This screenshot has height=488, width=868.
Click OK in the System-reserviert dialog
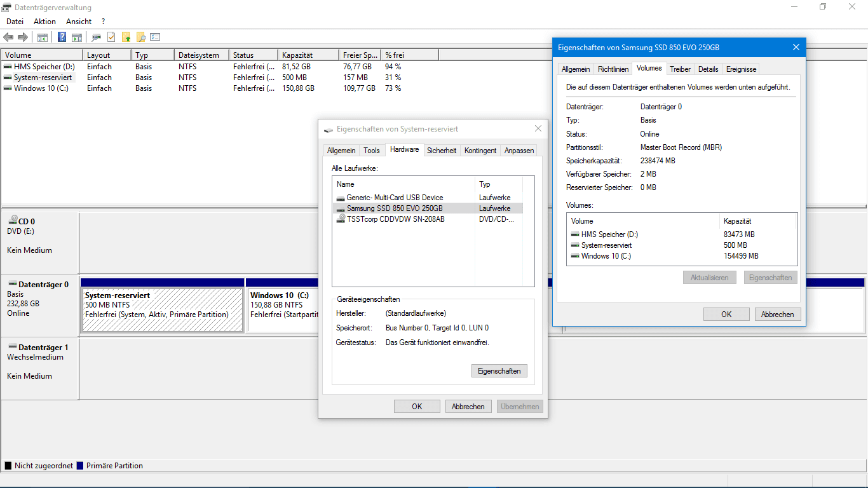(x=417, y=406)
